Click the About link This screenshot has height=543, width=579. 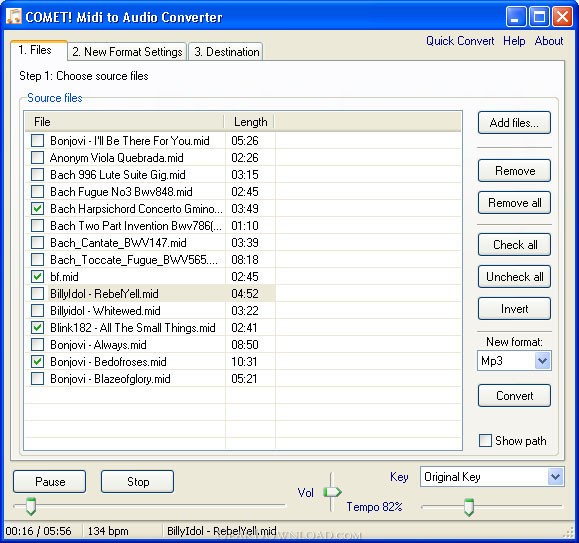(549, 41)
